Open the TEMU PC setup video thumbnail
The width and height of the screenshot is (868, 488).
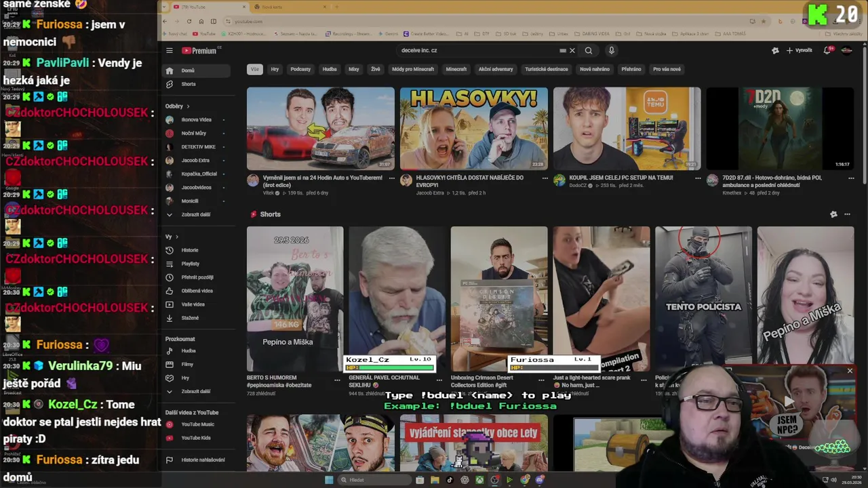tap(627, 128)
